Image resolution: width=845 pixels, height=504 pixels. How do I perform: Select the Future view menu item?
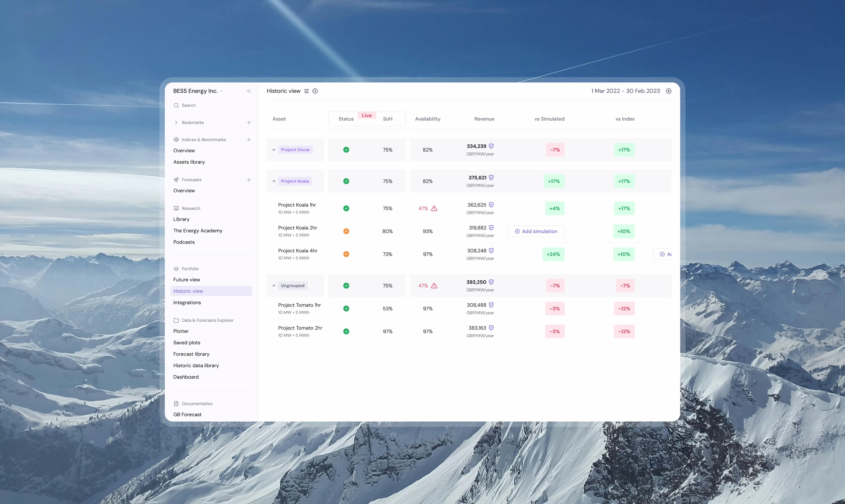coord(187,280)
